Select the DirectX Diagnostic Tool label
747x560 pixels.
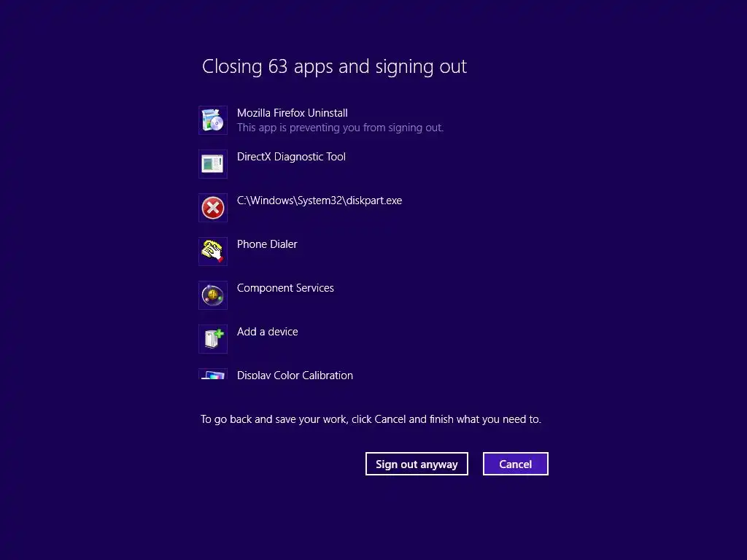pos(291,157)
